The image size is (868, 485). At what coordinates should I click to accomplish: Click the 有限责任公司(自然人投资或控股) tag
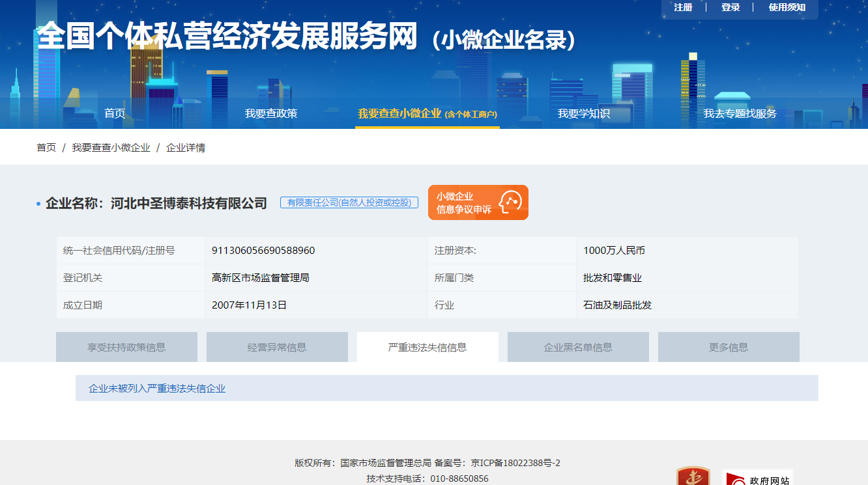pos(349,202)
